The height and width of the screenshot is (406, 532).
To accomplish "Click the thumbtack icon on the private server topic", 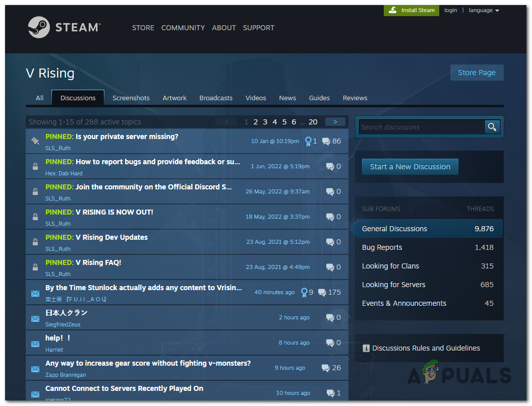I will [35, 141].
